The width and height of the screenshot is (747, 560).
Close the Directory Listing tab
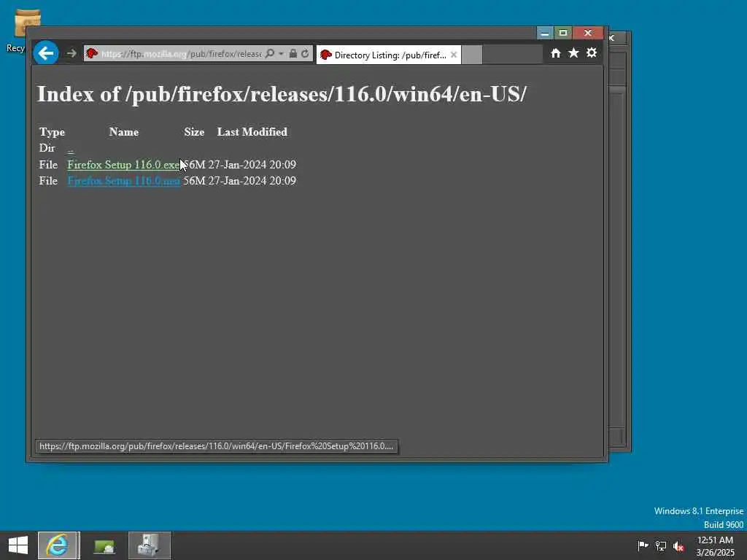tap(454, 55)
